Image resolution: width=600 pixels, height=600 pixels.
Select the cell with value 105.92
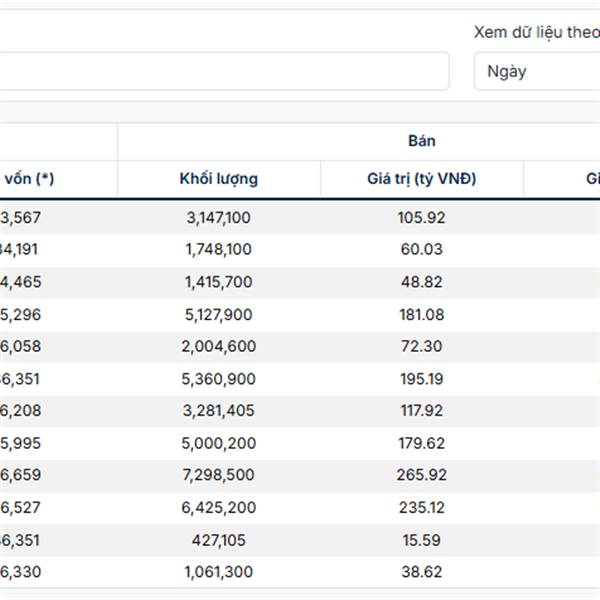click(x=421, y=217)
